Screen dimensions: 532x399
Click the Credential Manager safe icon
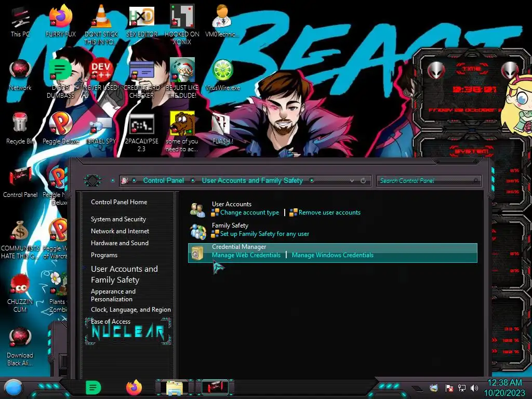[x=197, y=253]
